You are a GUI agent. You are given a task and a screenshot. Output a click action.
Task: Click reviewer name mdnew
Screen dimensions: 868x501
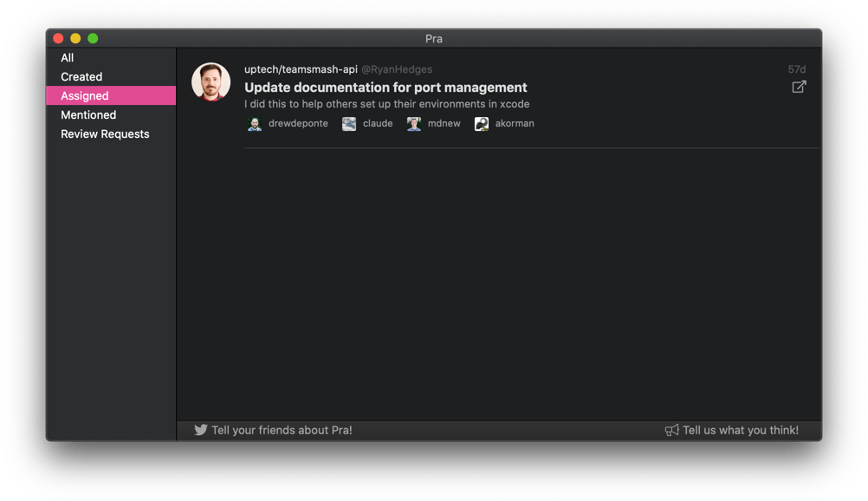(444, 124)
